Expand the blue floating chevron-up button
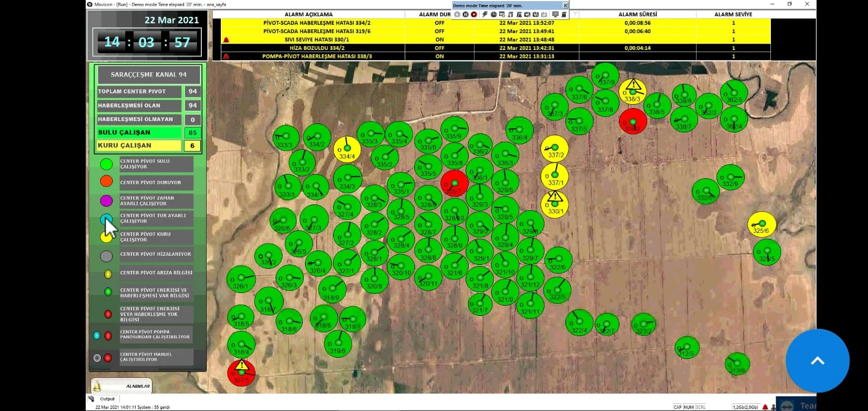Viewport: 868px width, 411px height. tap(817, 361)
